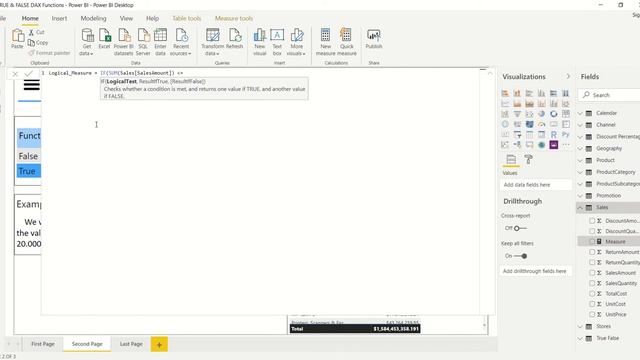This screenshot has height=360, width=640.
Task: Check the Measure field checkbox
Action: 592,242
